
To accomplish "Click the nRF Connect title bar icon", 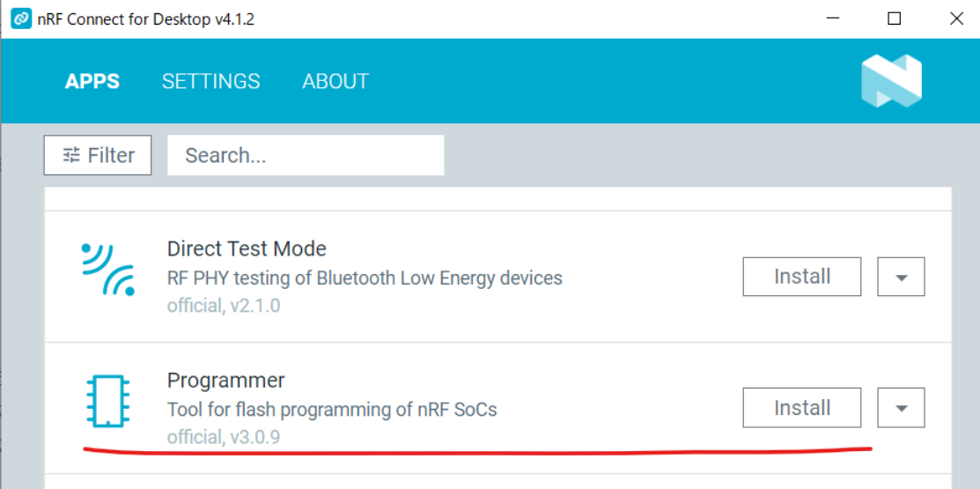I will tap(19, 19).
